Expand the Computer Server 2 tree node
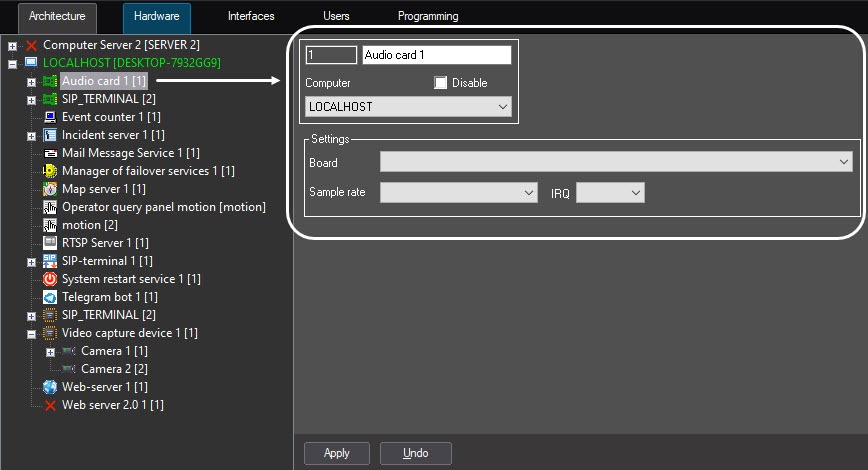This screenshot has height=470, width=868. pos(12,46)
